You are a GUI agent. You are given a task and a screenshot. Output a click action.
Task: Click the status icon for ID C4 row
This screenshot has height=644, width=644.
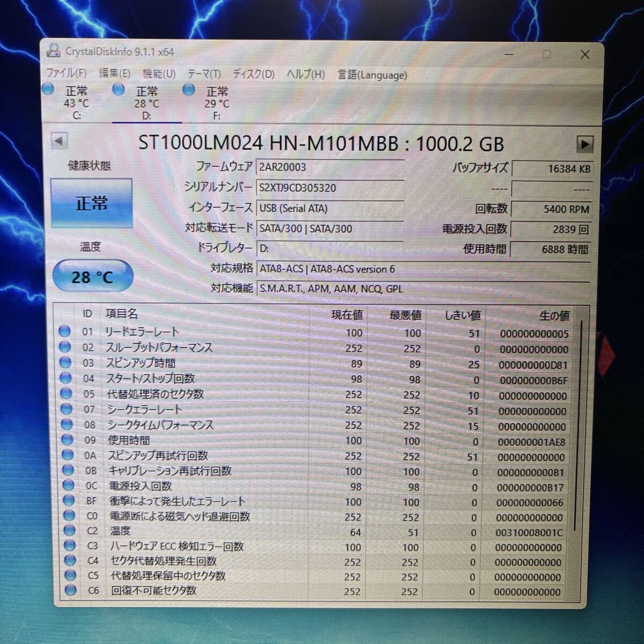70,560
